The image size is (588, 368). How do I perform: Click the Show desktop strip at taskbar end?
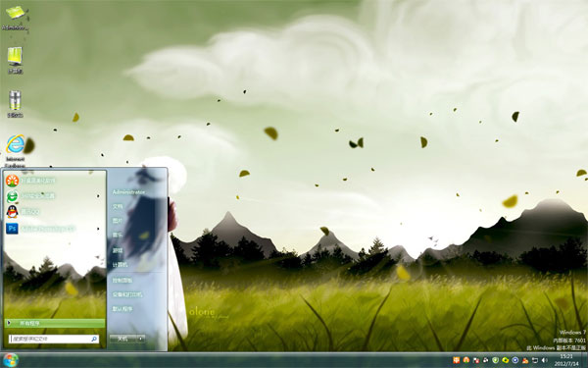[x=585, y=360]
